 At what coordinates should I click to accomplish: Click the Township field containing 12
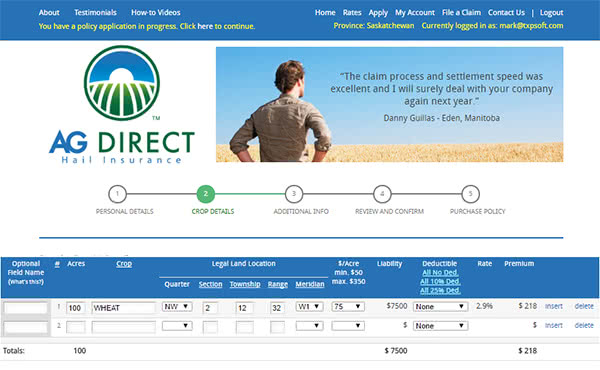click(x=245, y=308)
